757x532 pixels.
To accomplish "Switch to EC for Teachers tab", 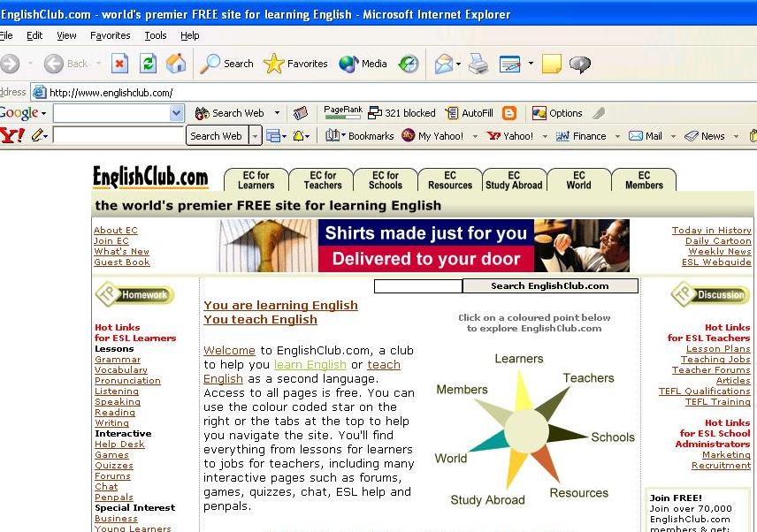I will coord(323,180).
